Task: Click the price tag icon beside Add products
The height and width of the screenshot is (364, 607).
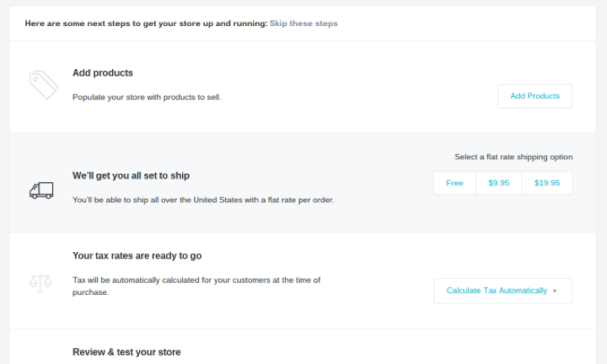Action: point(41,85)
